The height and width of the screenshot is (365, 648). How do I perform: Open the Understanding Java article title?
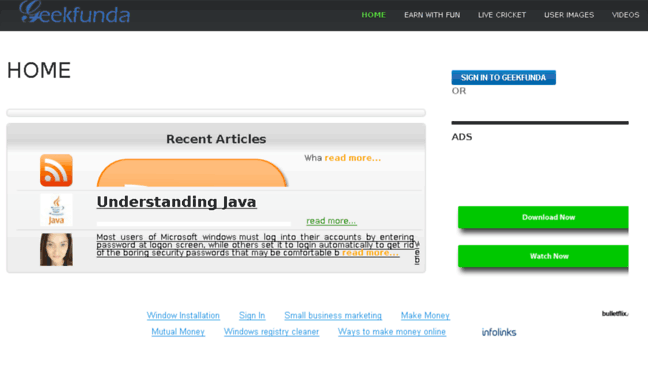point(176,202)
